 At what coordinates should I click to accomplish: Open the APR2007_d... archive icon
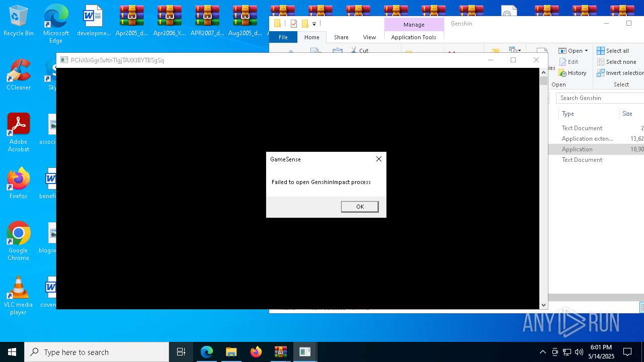207,21
